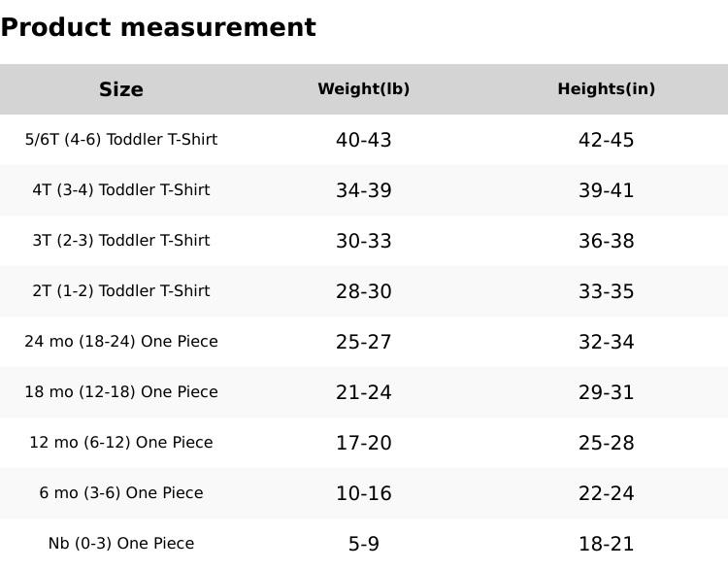Click the Weight(lb) column header
The height and width of the screenshot is (569, 728).
[364, 89]
